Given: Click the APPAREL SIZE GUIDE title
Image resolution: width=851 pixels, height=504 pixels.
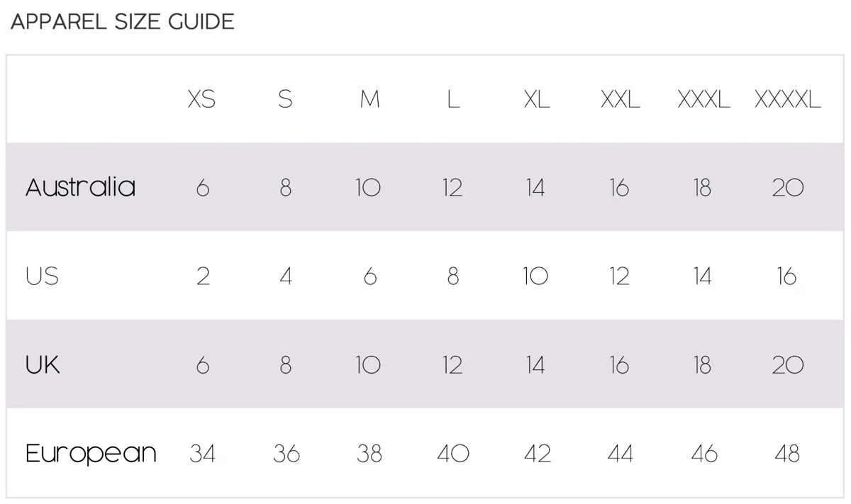Looking at the screenshot, I should pyautogui.click(x=122, y=22).
